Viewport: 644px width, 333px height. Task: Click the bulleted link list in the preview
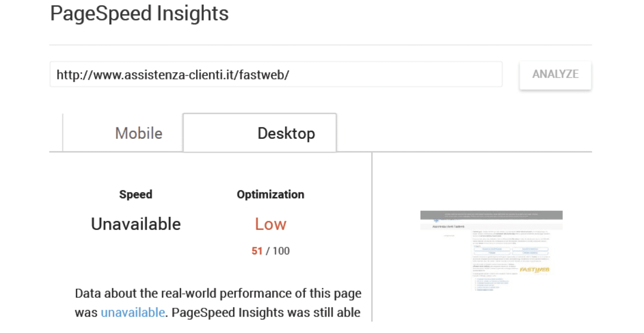coord(492,284)
